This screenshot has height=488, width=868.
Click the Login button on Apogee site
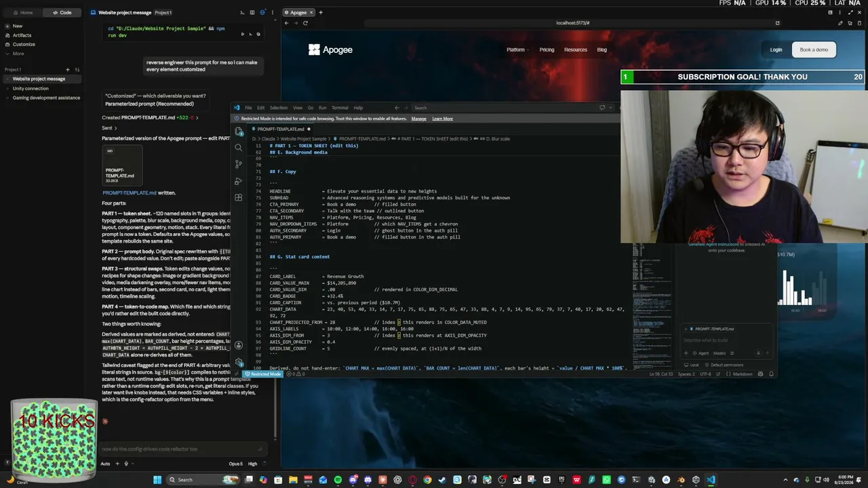(776, 49)
